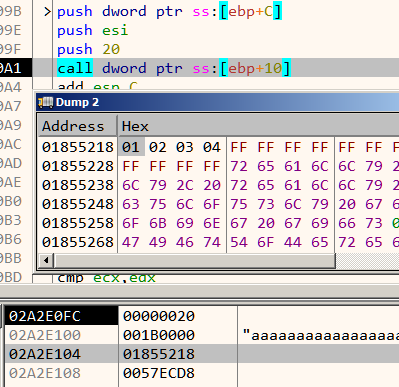The width and height of the screenshot is (399, 387).
Task: Select hex byte 04 in the first row
Action: point(212,147)
